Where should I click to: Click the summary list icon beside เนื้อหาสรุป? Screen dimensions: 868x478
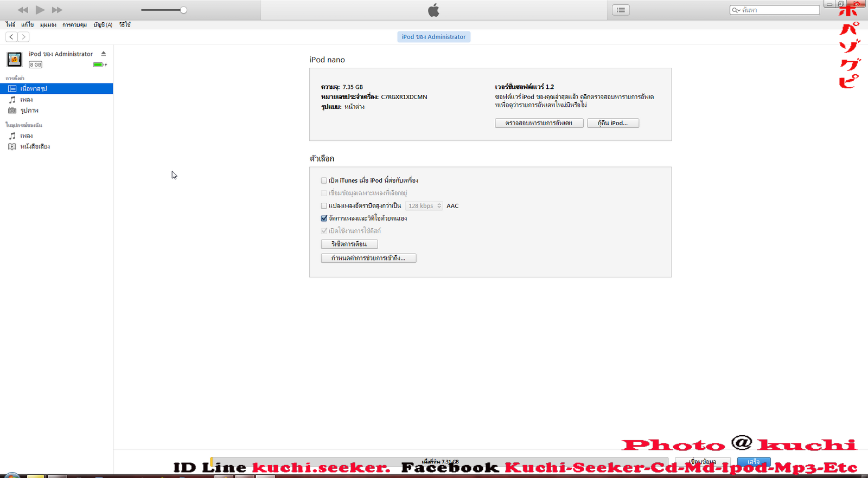(x=12, y=88)
